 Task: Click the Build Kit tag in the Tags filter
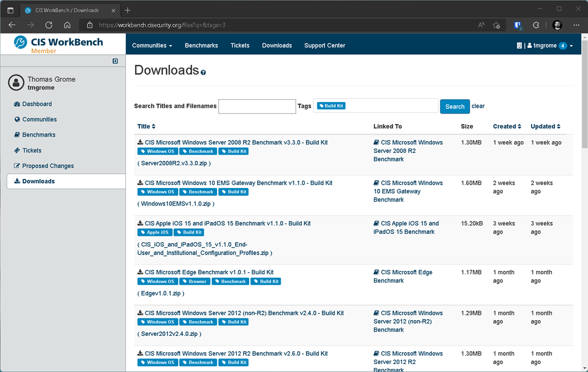331,106
